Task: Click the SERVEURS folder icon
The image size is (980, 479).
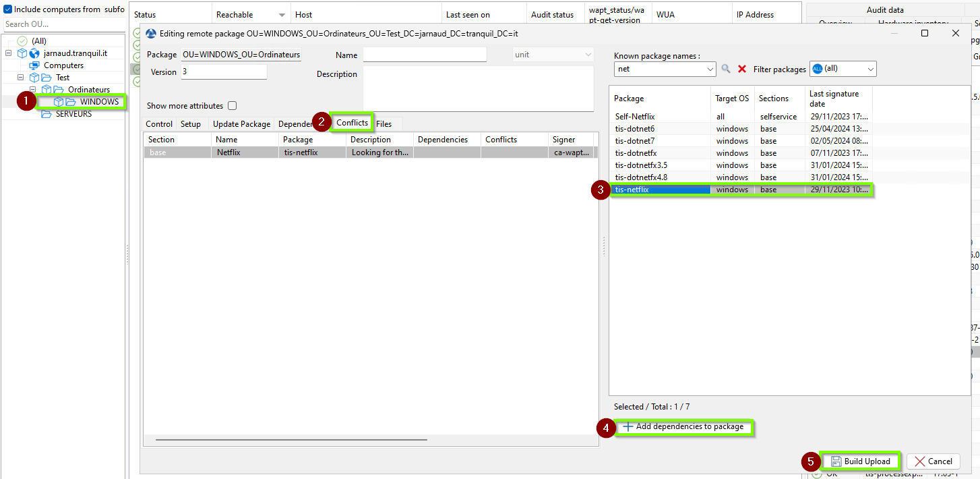Action: point(47,114)
